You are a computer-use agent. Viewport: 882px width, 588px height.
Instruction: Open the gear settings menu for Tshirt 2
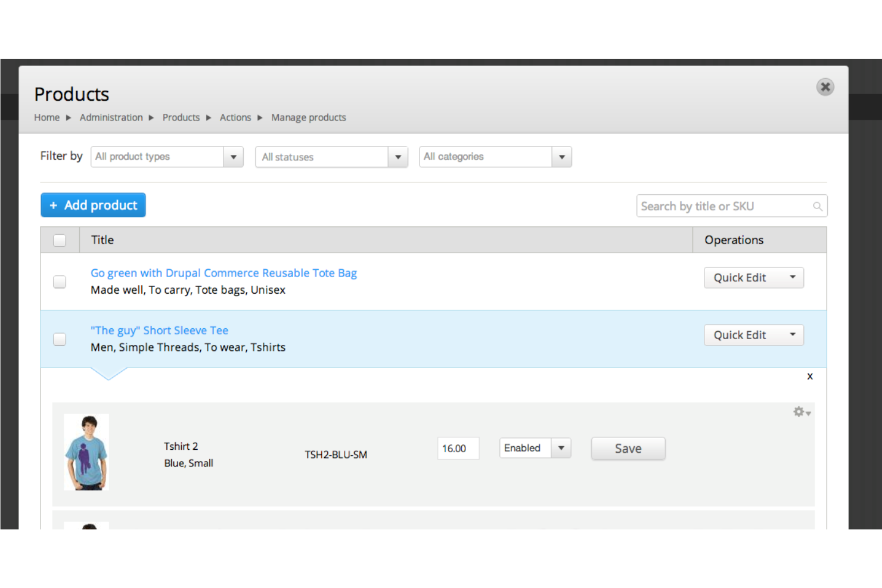pos(802,412)
